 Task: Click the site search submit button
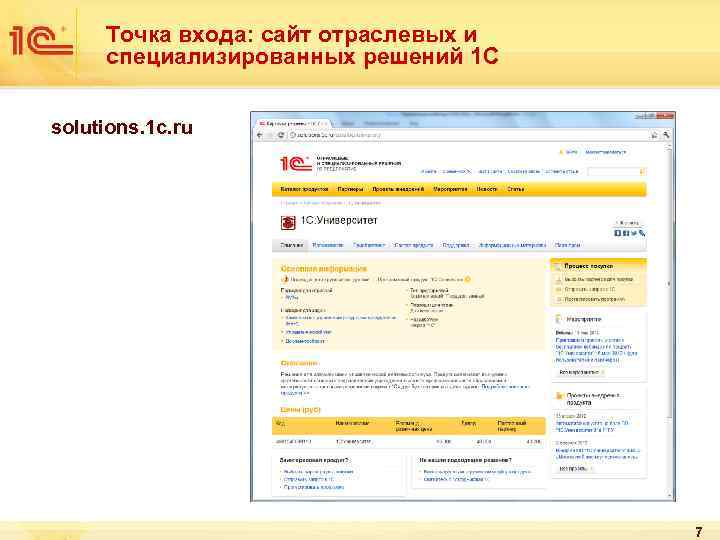[x=642, y=172]
